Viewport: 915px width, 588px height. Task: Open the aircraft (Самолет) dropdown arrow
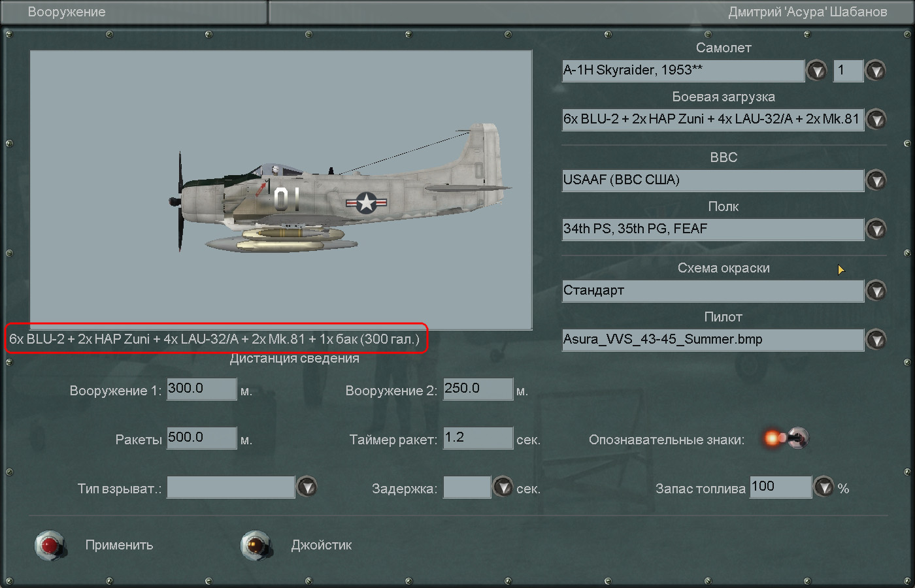[x=816, y=70]
